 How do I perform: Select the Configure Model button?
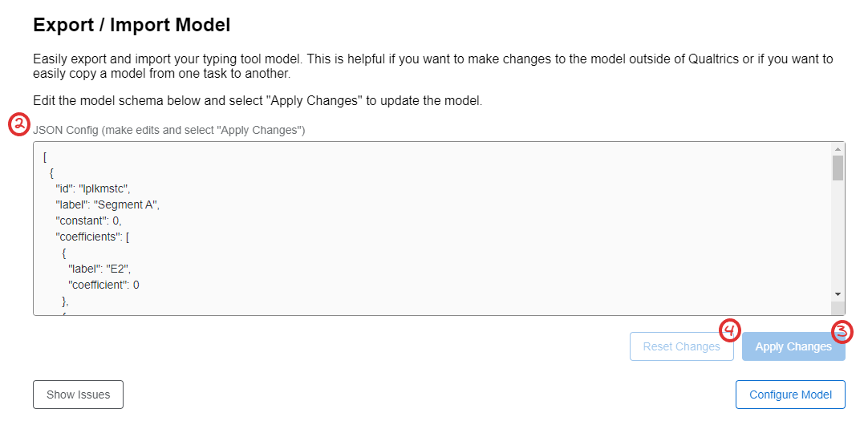click(790, 395)
